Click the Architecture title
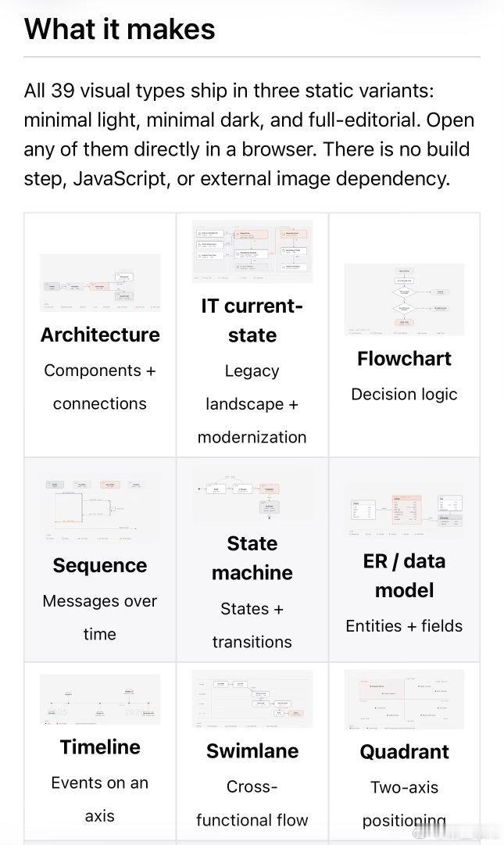Screen dimensions: 504x845 point(100,335)
